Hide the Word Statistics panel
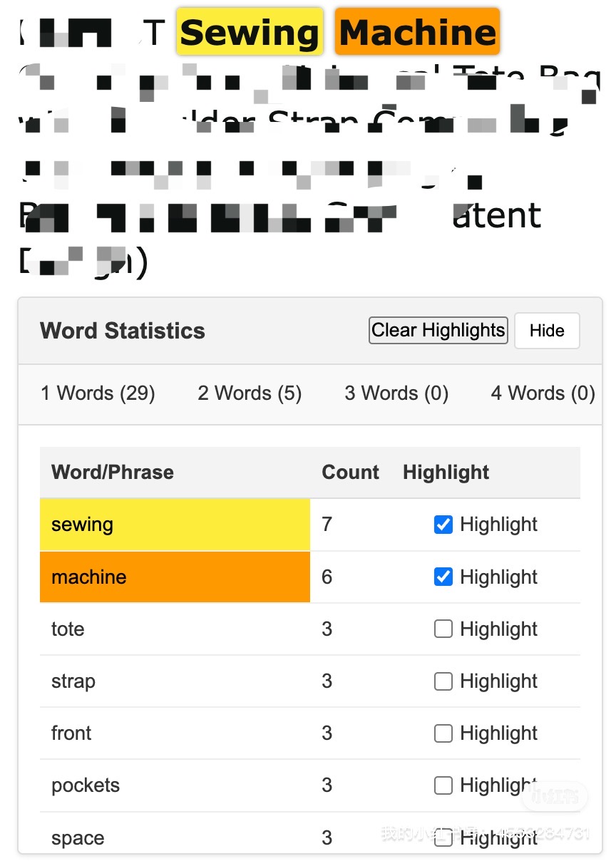The height and width of the screenshot is (861, 616). point(547,331)
